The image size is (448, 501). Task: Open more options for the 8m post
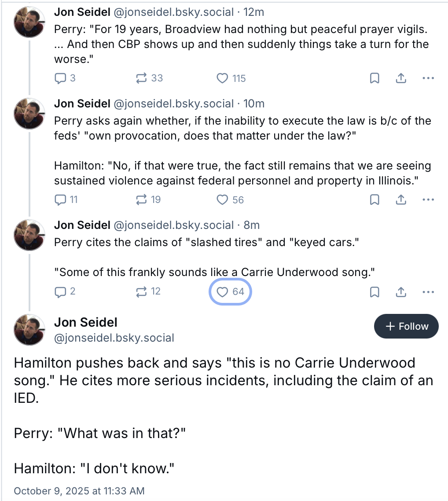[x=428, y=291]
